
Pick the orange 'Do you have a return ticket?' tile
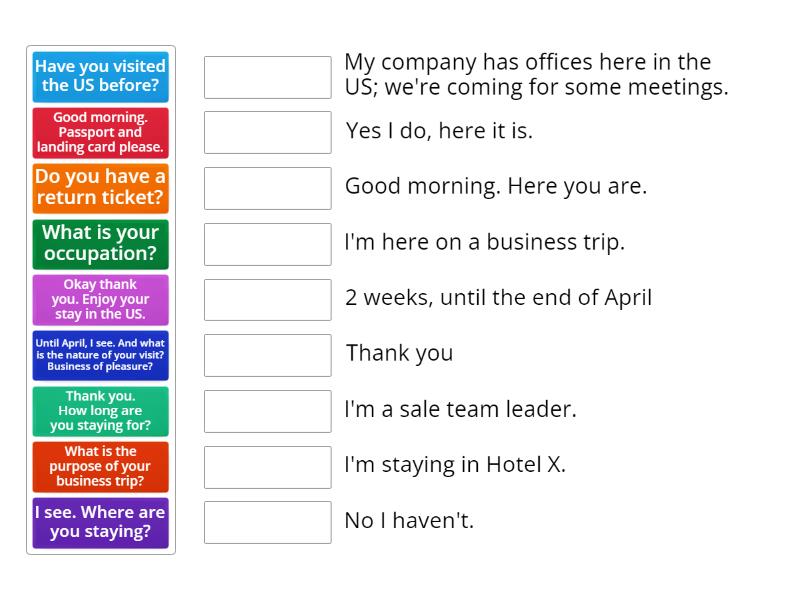click(x=100, y=187)
